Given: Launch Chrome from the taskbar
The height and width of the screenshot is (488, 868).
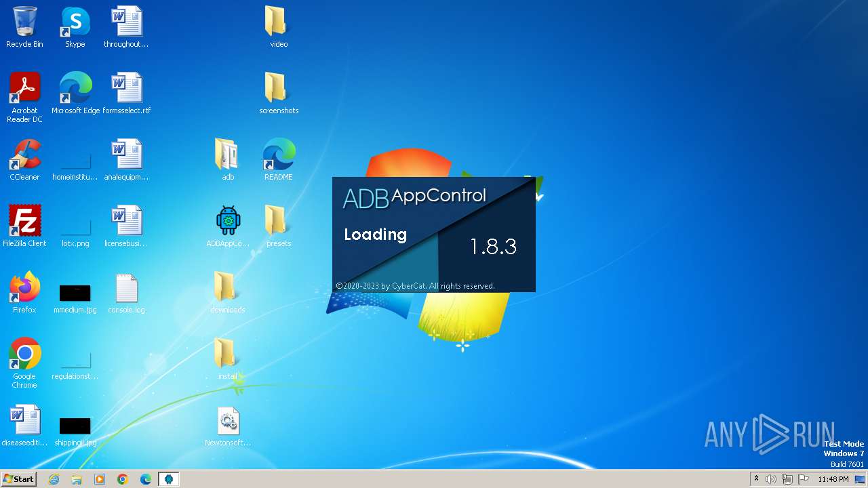Looking at the screenshot, I should coord(123,479).
